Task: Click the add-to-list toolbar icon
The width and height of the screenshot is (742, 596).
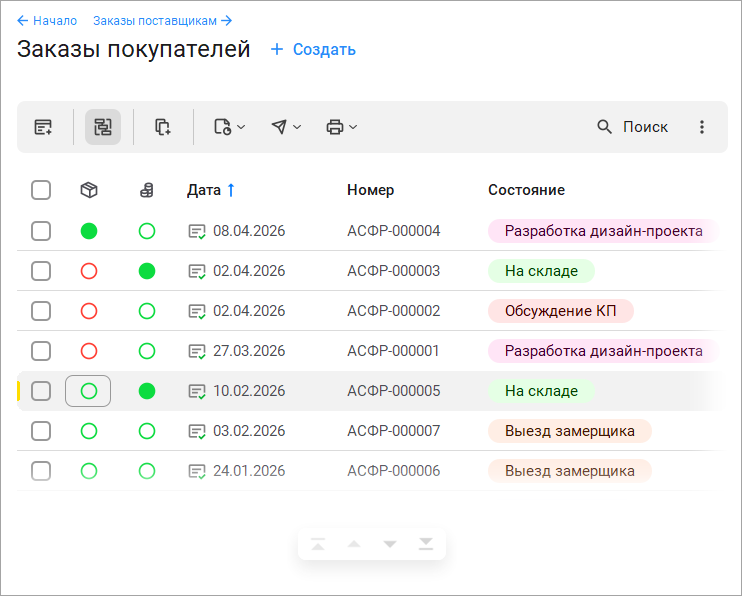Action: (x=43, y=127)
